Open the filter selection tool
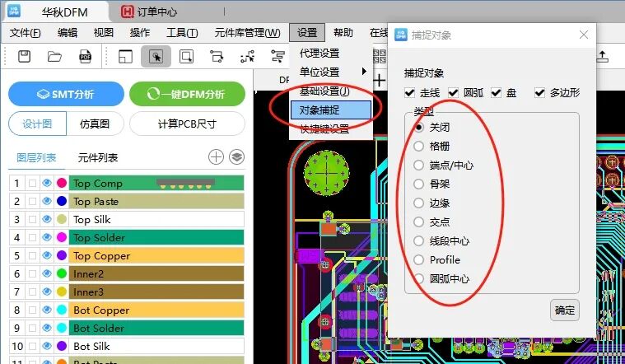 (x=278, y=56)
